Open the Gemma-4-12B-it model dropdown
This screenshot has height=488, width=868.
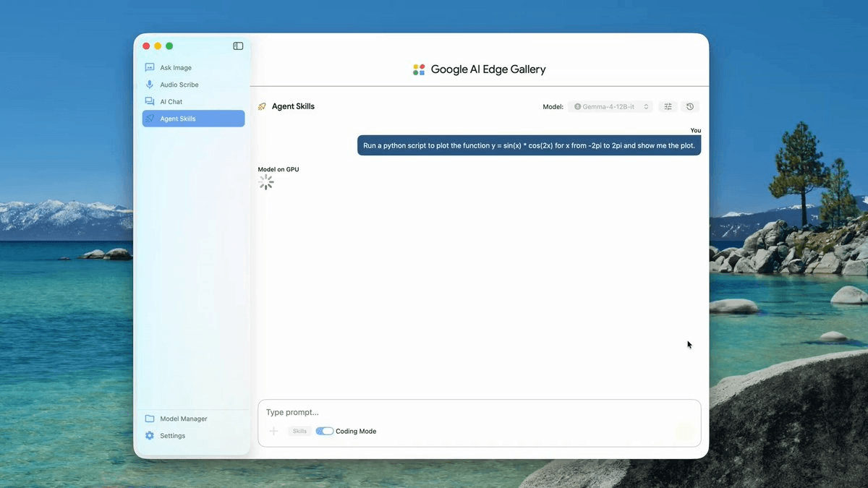[610, 106]
